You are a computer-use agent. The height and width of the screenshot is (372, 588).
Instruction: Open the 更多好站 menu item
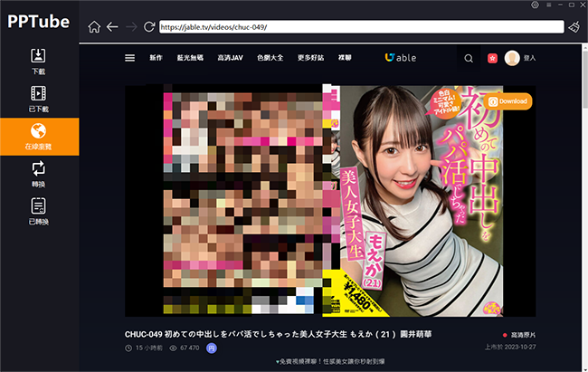309,58
